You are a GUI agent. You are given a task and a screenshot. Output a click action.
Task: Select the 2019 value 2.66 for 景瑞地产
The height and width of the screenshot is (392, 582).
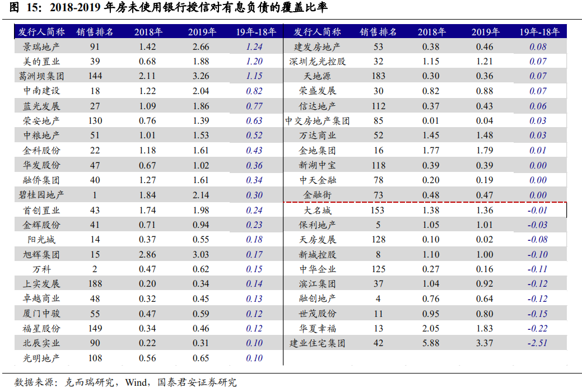201,47
